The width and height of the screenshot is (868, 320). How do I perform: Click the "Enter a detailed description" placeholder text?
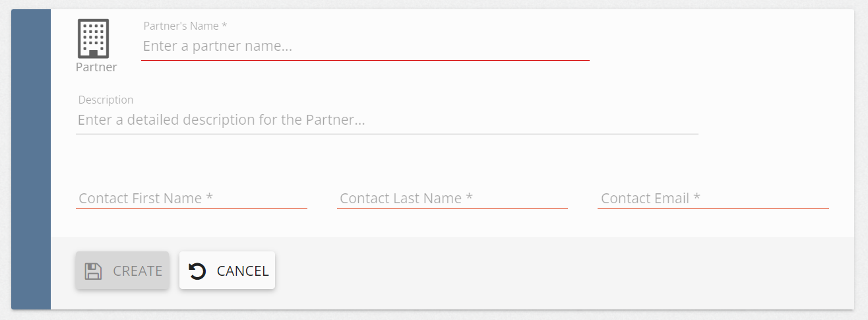coord(222,120)
